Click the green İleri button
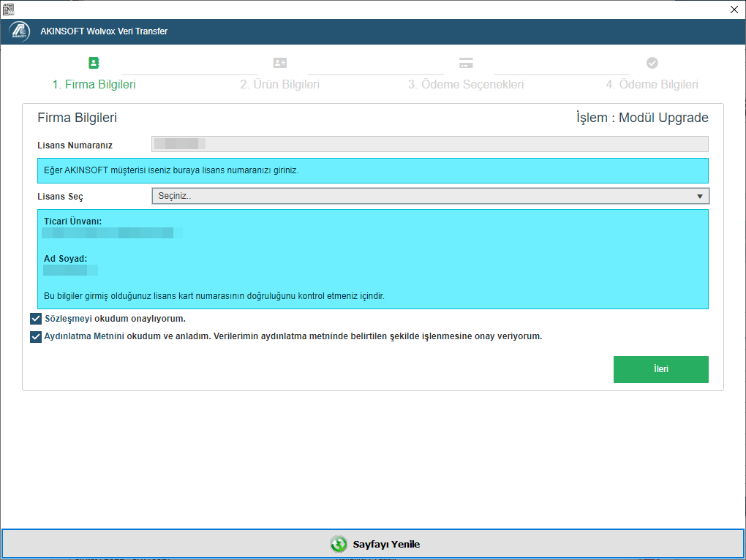746x560 pixels. [x=661, y=369]
